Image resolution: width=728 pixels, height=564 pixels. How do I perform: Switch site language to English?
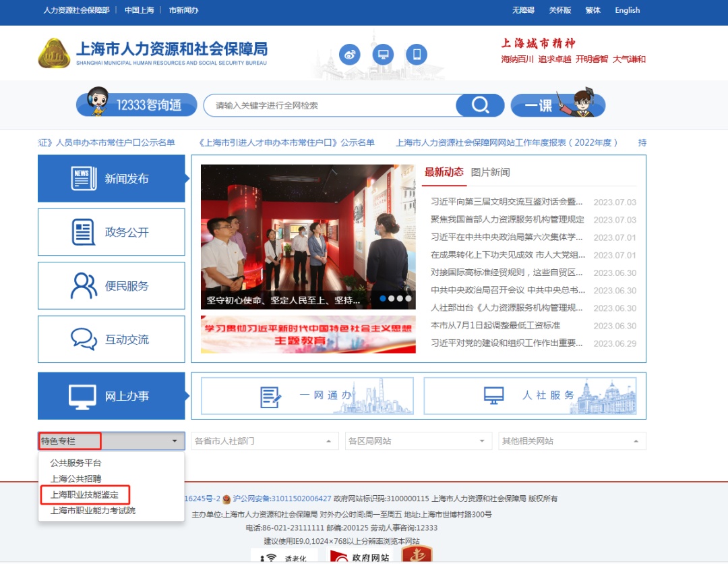627,10
